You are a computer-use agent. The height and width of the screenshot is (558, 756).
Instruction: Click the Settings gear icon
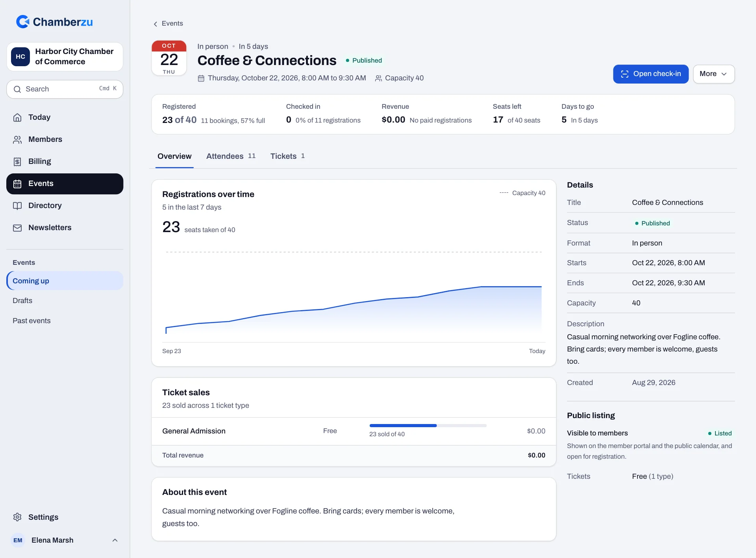[17, 517]
